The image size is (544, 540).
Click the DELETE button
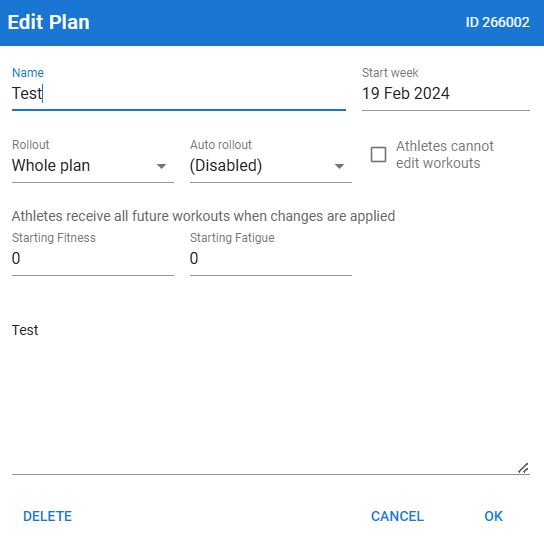[x=48, y=516]
